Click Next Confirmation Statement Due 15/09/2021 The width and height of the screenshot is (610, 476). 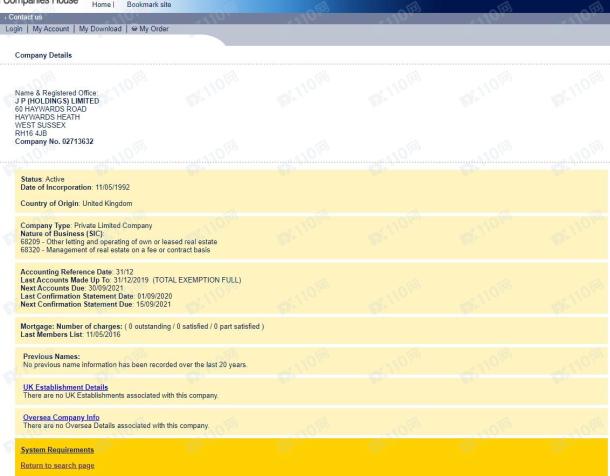click(x=96, y=304)
